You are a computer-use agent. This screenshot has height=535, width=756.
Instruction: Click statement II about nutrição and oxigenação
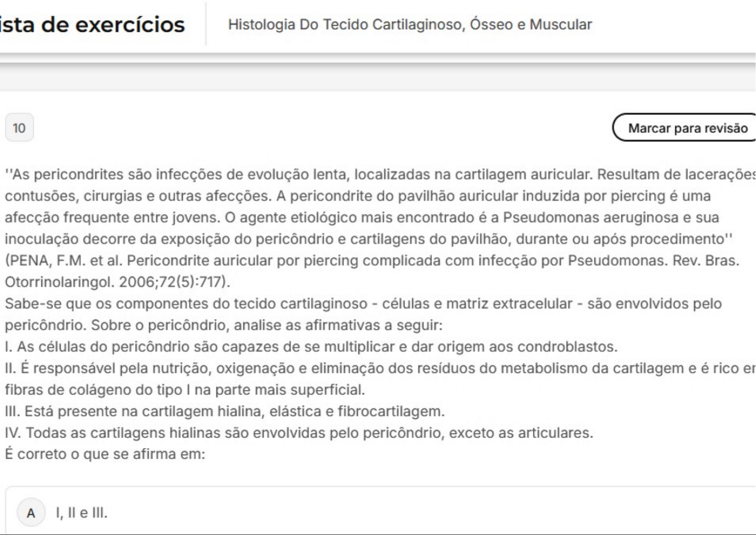pyautogui.click(x=377, y=368)
